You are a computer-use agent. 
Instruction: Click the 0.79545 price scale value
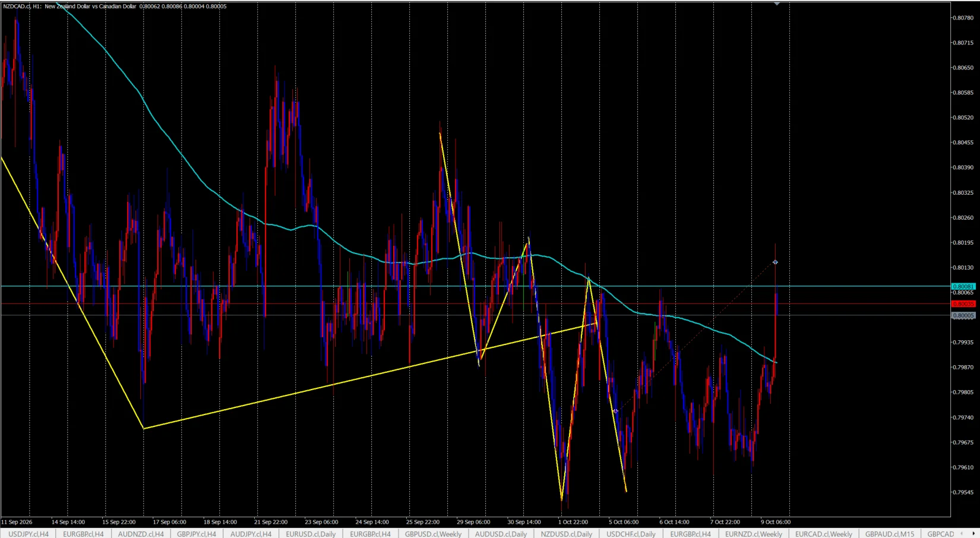coord(963,493)
